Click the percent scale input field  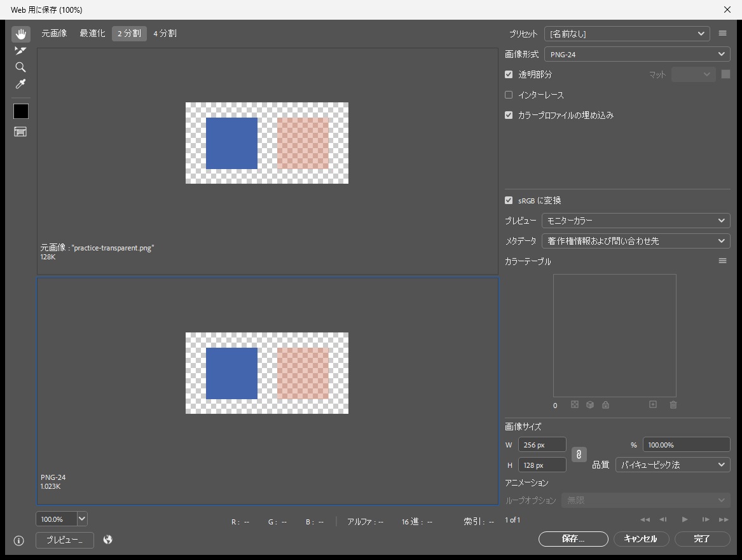tap(686, 444)
